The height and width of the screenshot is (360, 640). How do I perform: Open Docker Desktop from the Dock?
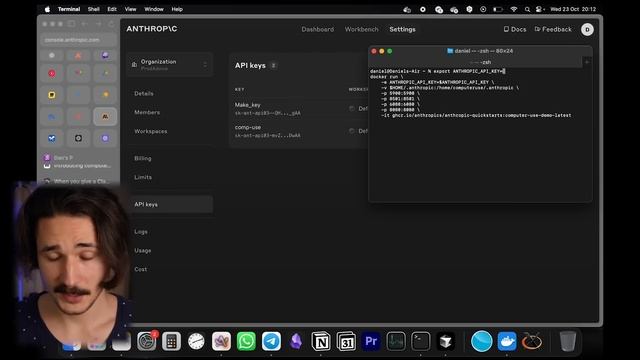click(507, 341)
